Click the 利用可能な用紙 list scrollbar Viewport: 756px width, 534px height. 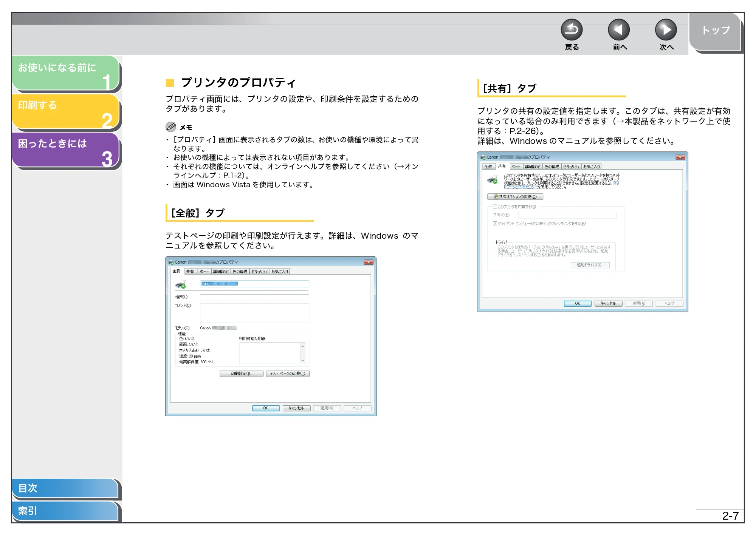click(303, 353)
